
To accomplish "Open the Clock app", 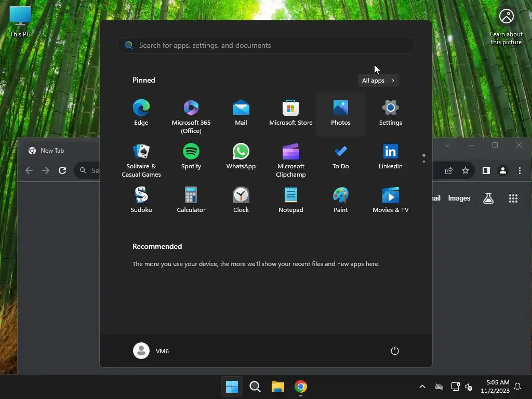I will pyautogui.click(x=241, y=200).
